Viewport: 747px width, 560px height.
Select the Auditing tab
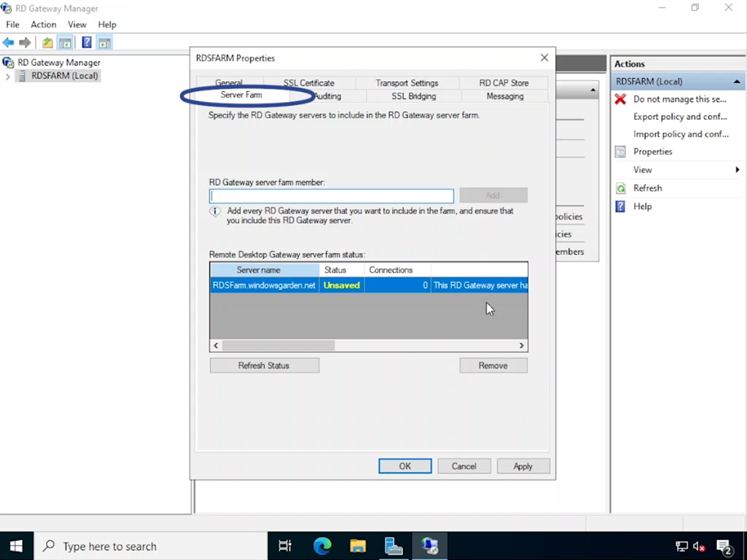pos(327,96)
